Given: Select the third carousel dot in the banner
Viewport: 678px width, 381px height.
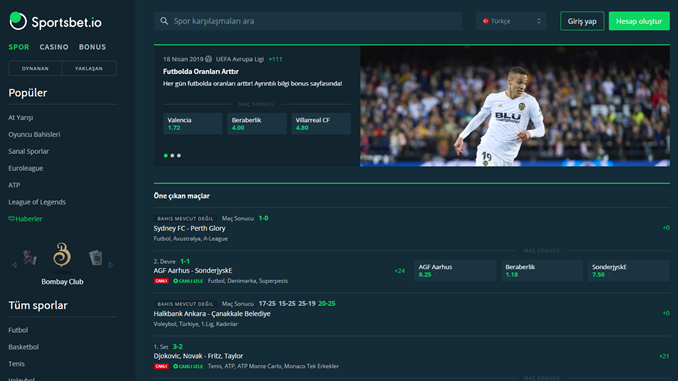Looking at the screenshot, I should (179, 155).
